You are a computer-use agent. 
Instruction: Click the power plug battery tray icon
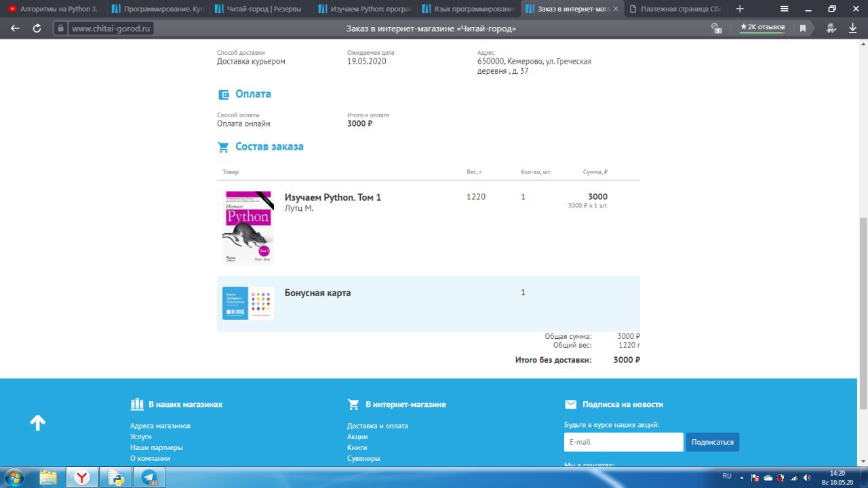coord(781,478)
